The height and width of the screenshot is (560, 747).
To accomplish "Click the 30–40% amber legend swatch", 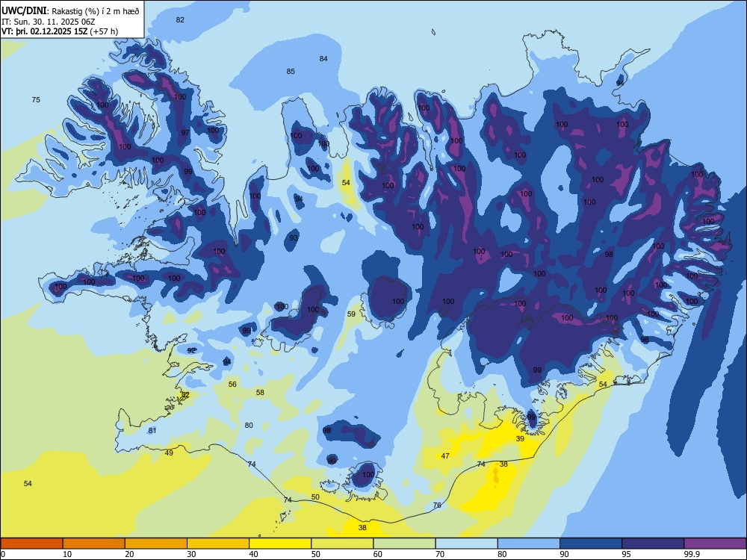I will pyautogui.click(x=218, y=544).
